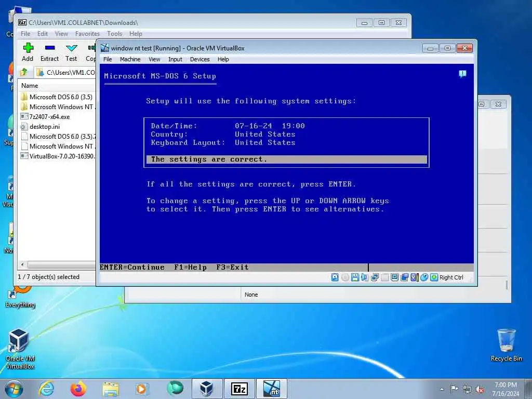This screenshot has width=532, height=399.
Task: Click the keyboard capture host key indicator
Action: [434, 277]
